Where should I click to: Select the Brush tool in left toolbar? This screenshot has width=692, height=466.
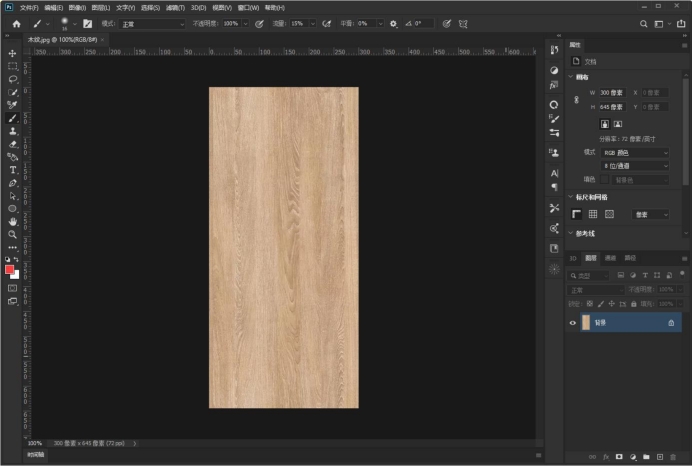click(x=12, y=118)
